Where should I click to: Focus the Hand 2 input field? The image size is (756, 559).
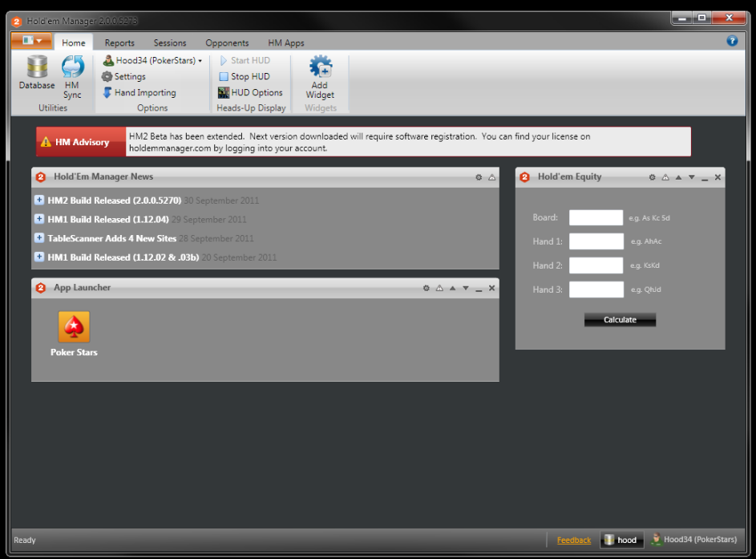(x=596, y=265)
